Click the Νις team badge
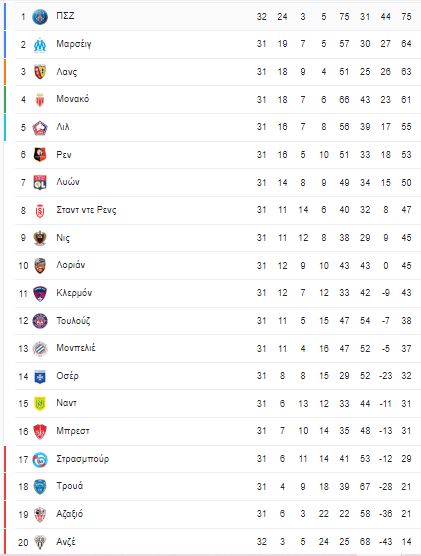 (40, 238)
